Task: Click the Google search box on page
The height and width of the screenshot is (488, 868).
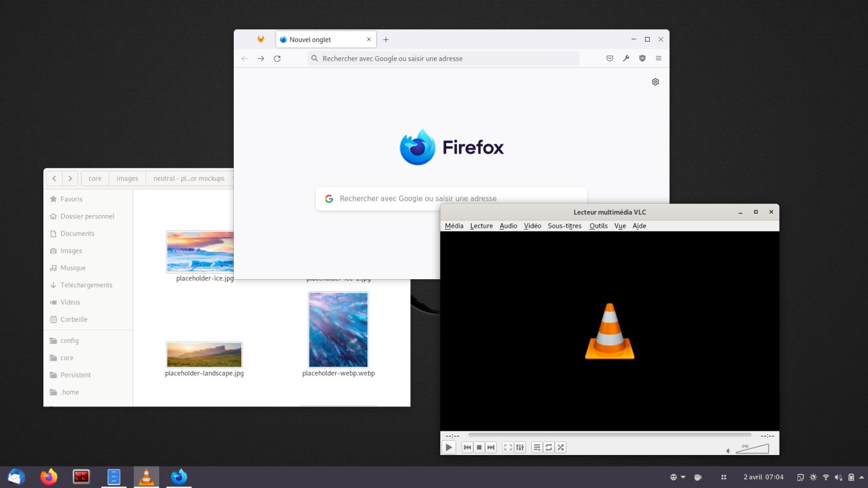Action: (451, 198)
